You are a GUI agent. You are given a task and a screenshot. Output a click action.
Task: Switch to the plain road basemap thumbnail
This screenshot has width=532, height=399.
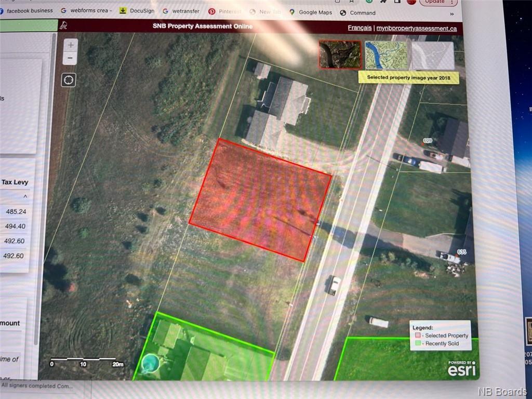pyautogui.click(x=432, y=55)
